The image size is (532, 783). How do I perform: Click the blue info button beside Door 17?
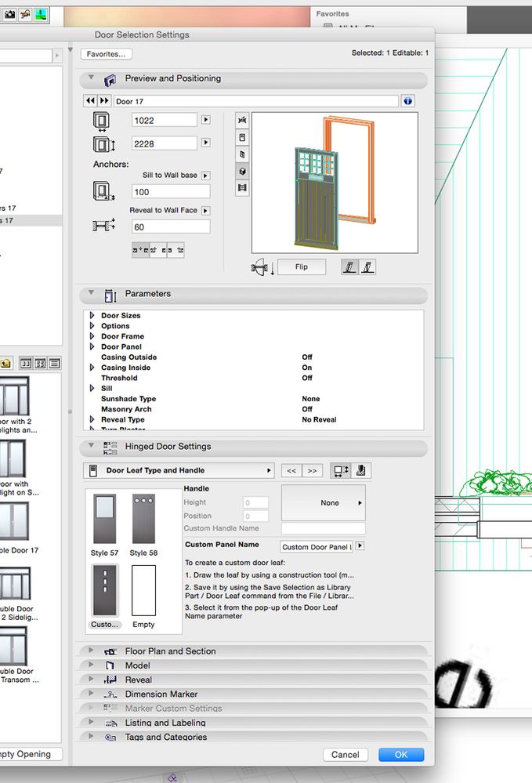pos(407,101)
